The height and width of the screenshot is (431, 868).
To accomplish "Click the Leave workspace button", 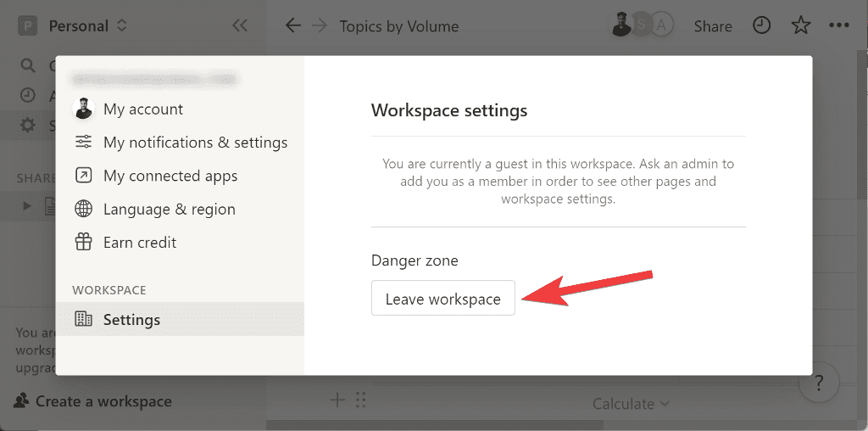I will (x=442, y=299).
